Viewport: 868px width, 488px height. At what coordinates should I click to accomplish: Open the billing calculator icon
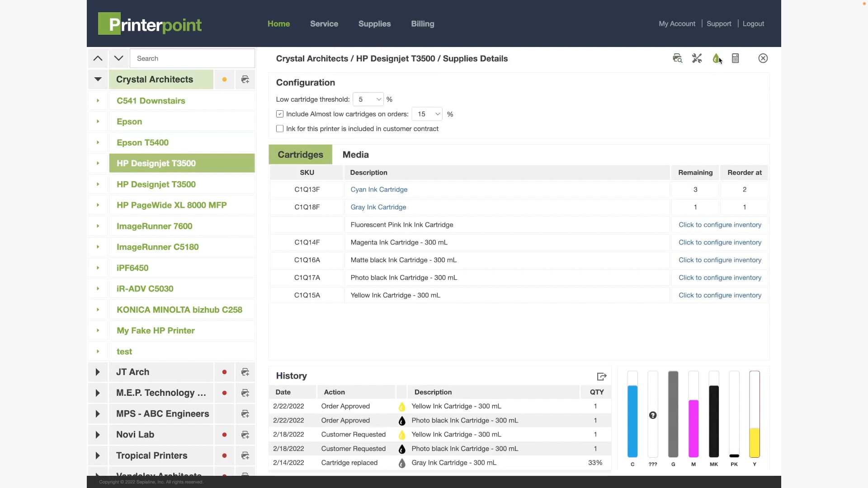pos(736,58)
